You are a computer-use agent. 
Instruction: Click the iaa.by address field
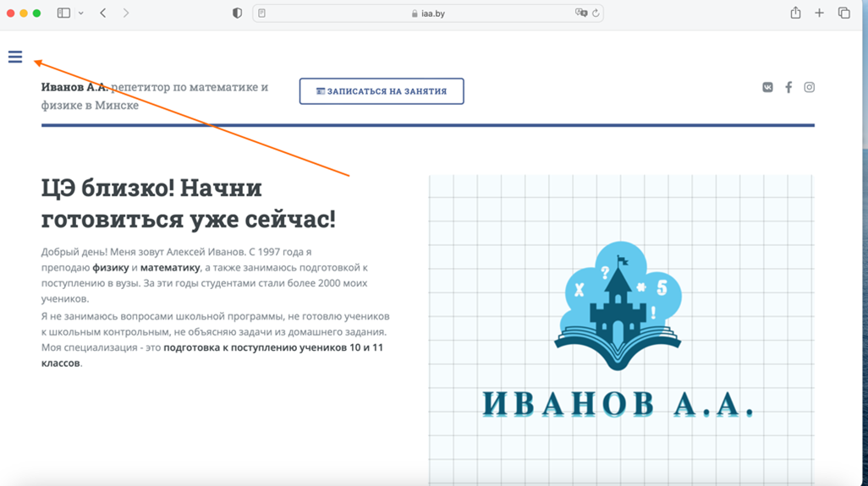432,14
